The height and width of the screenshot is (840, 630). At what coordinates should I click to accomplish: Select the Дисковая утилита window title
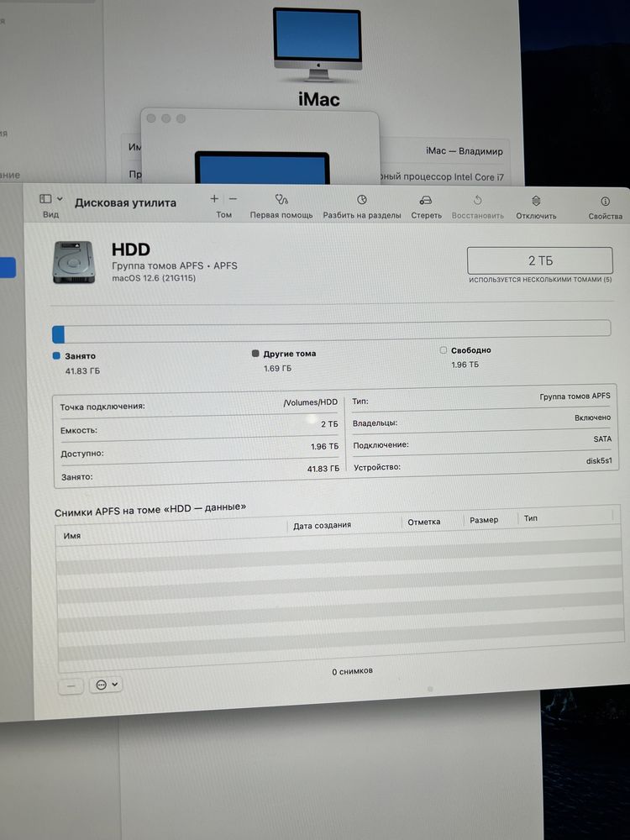click(x=125, y=202)
